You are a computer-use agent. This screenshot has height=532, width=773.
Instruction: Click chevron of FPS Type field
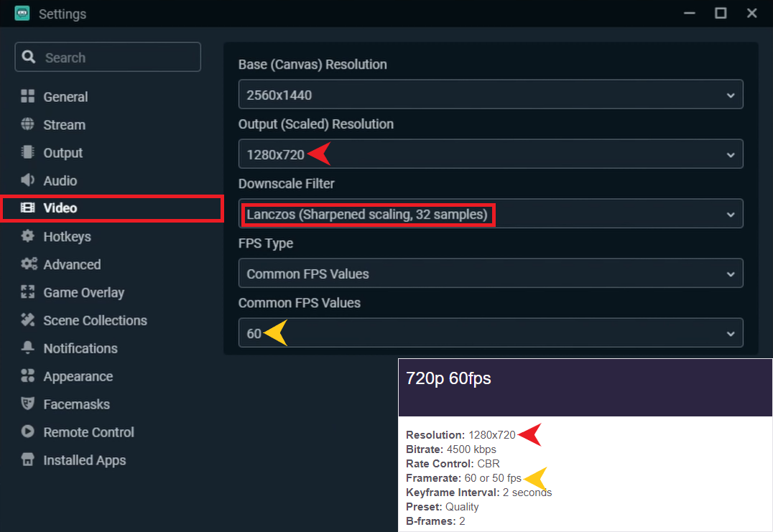(731, 274)
